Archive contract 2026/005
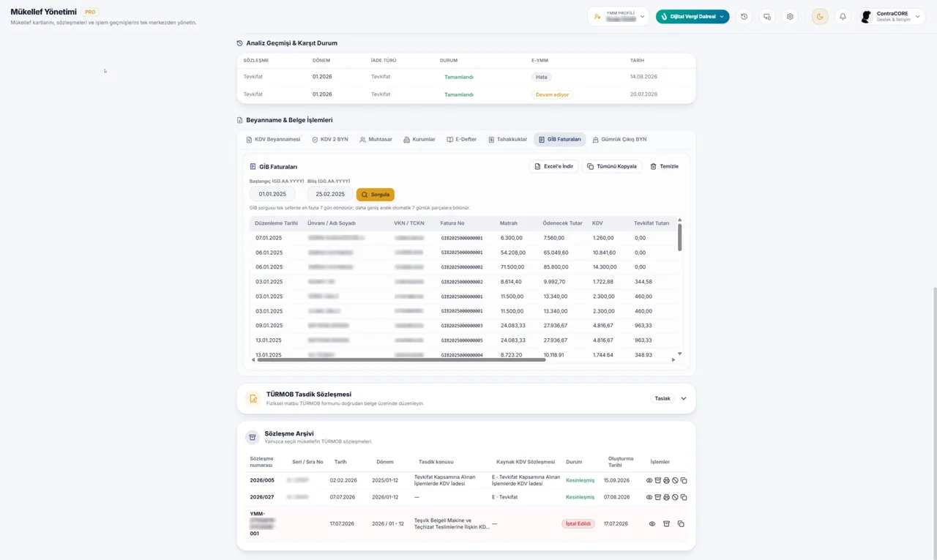Screen dimensions: 937x560 tap(657, 480)
